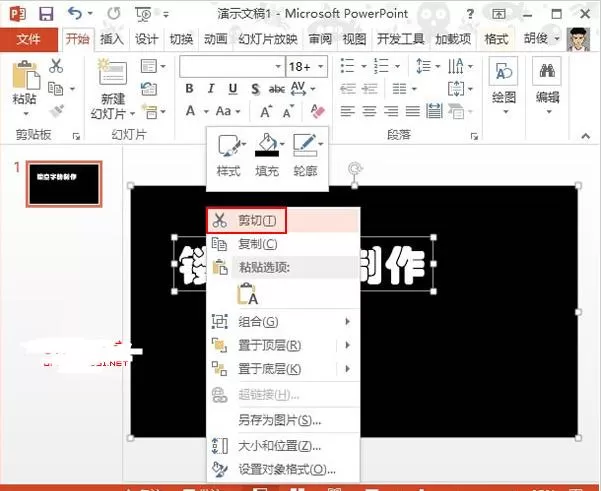This screenshot has height=491, width=601.
Task: Align text right
Action: [x=391, y=111]
